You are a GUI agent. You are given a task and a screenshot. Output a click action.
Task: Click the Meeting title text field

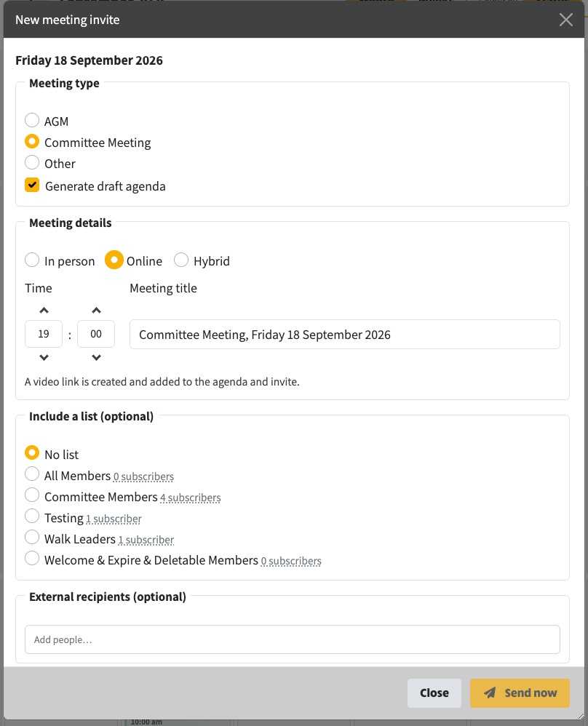tap(345, 335)
